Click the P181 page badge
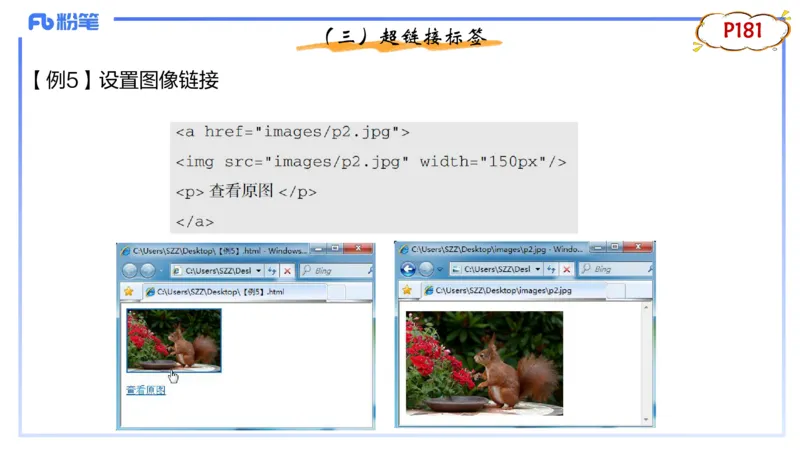Viewport: 800px width, 450px height. coord(742,31)
